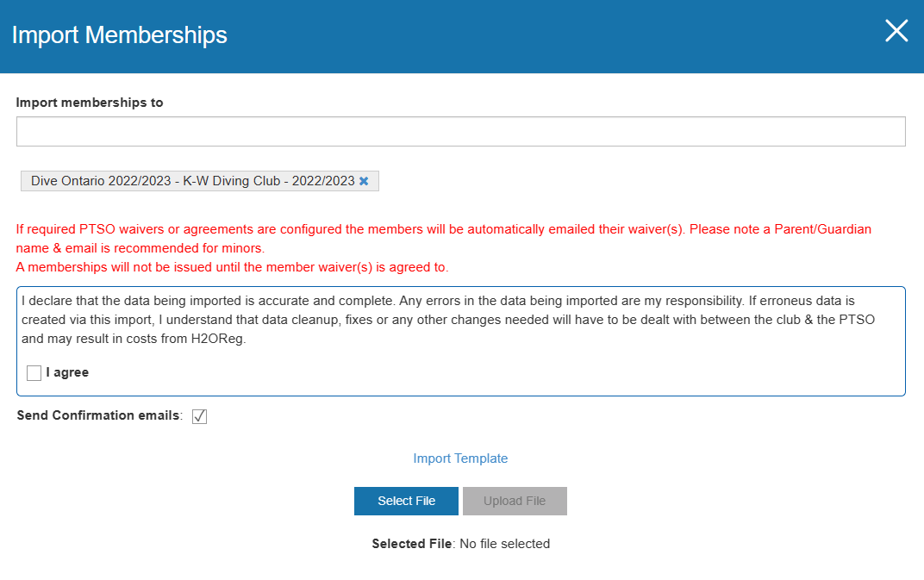This screenshot has width=924, height=580.
Task: Click the red PTSO waivers warning sentence
Action: (x=345, y=229)
